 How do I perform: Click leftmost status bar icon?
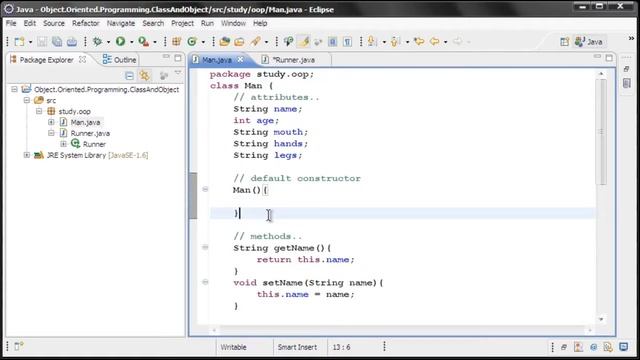18,347
